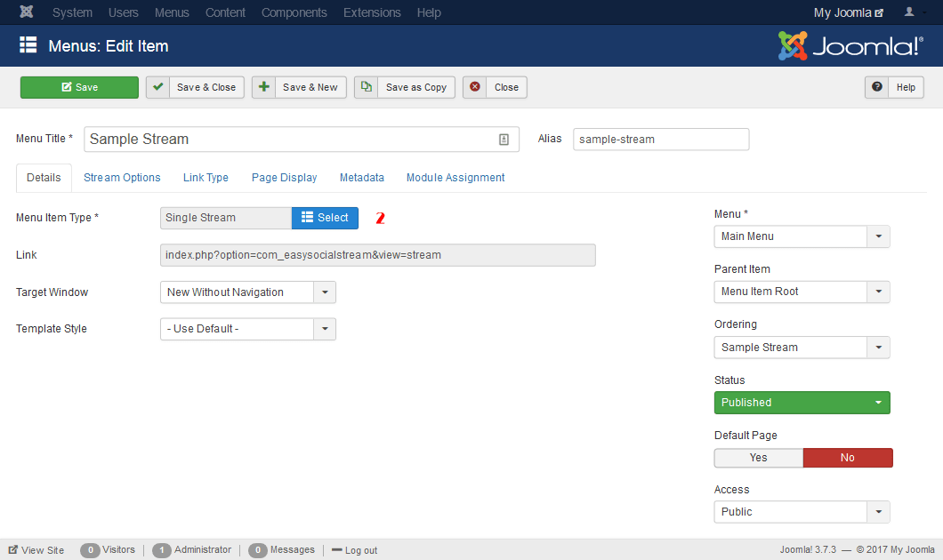Open the Template Style dropdown
The image size is (943, 560).
(248, 329)
